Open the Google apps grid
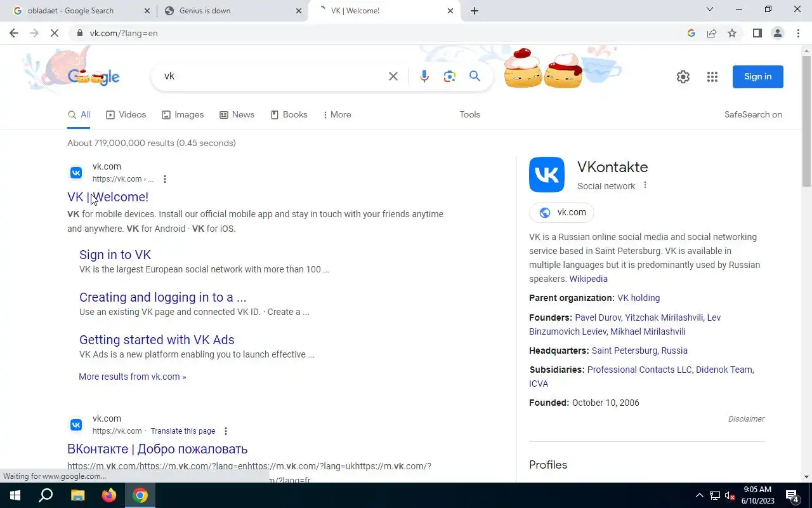 pyautogui.click(x=712, y=77)
